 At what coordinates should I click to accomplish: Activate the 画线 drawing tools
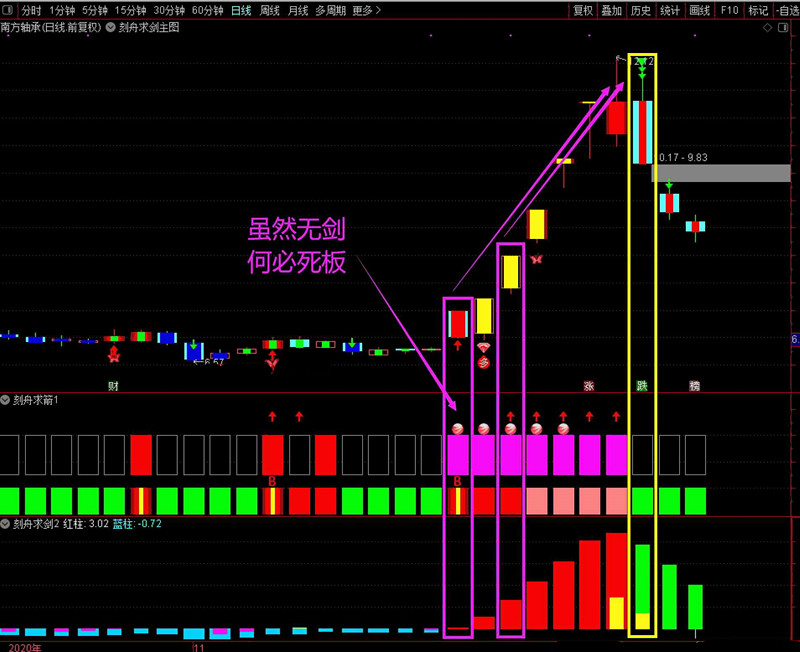(x=699, y=10)
